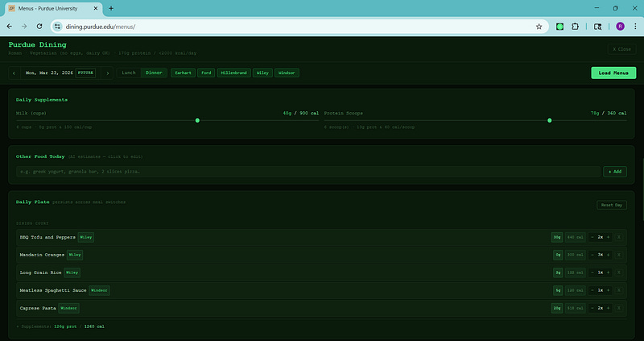
Task: Increase BBQ Tofu and Peppers quantity
Action: [609, 237]
